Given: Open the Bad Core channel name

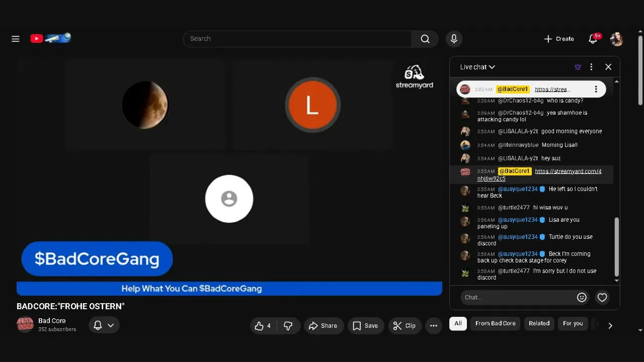Looking at the screenshot, I should [52, 321].
